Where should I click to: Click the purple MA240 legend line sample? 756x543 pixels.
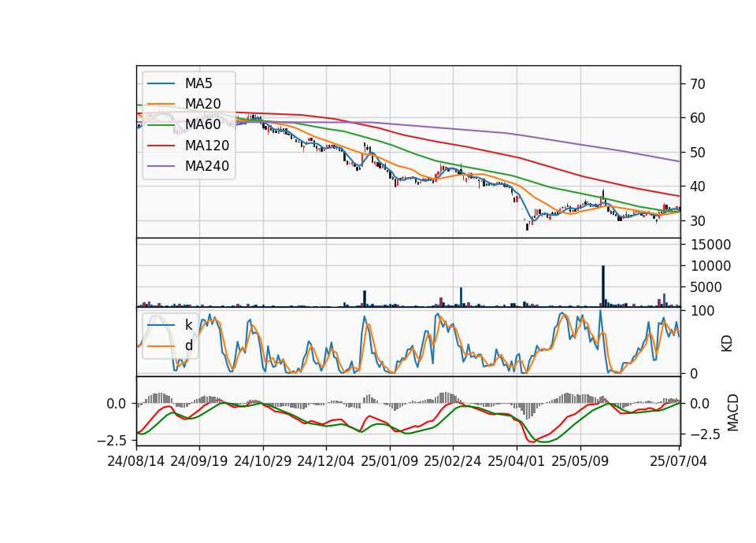tap(161, 166)
